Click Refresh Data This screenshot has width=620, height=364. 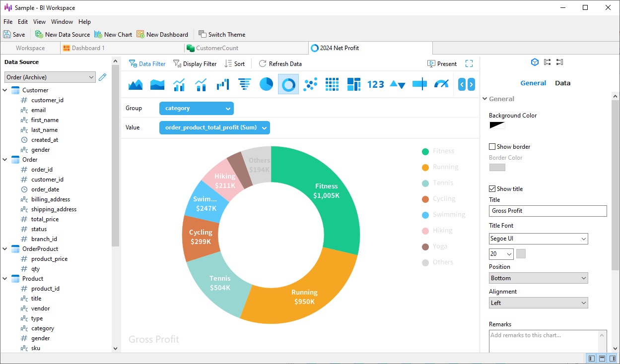coord(280,63)
